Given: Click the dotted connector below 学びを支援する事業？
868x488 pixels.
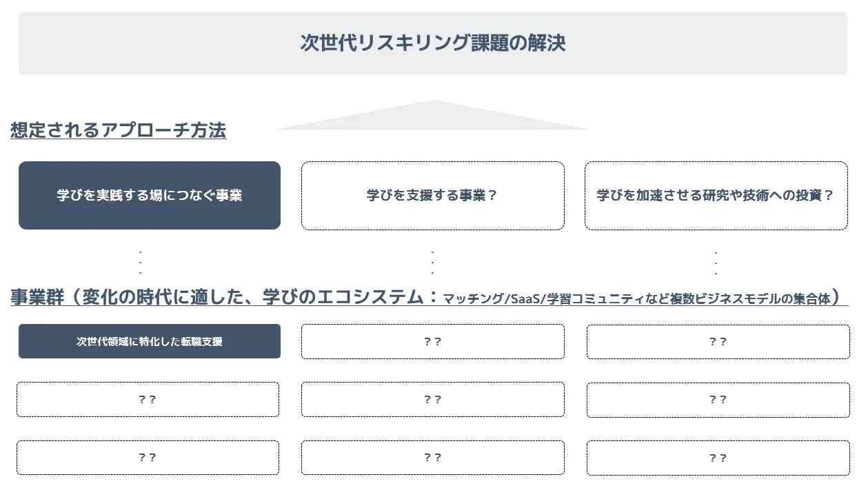Looking at the screenshot, I should 433,263.
